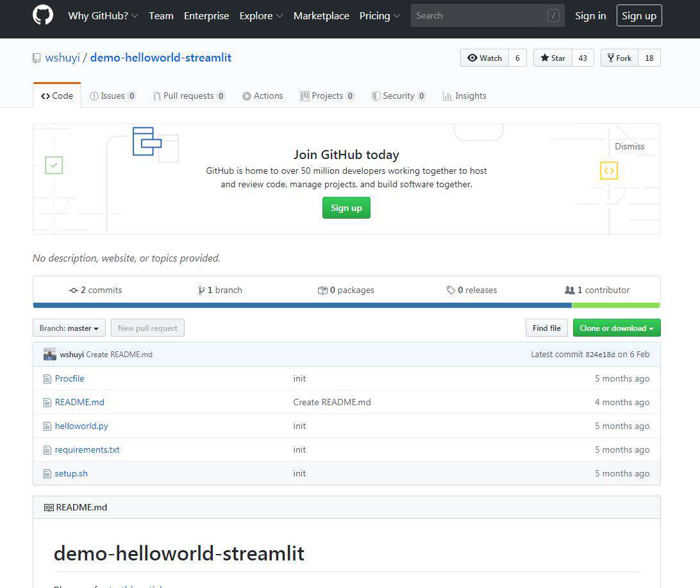Dismiss the Join GitHub banner
This screenshot has width=700, height=588.
[629, 146]
